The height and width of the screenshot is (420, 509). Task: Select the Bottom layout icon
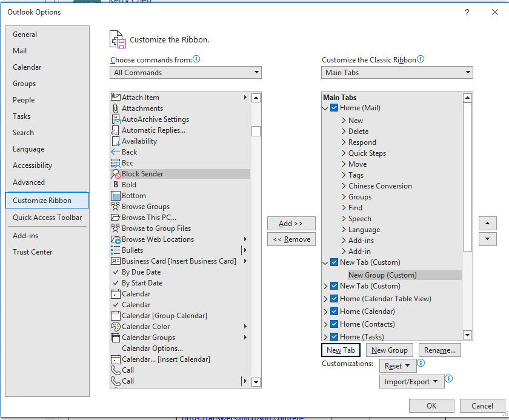(x=116, y=196)
